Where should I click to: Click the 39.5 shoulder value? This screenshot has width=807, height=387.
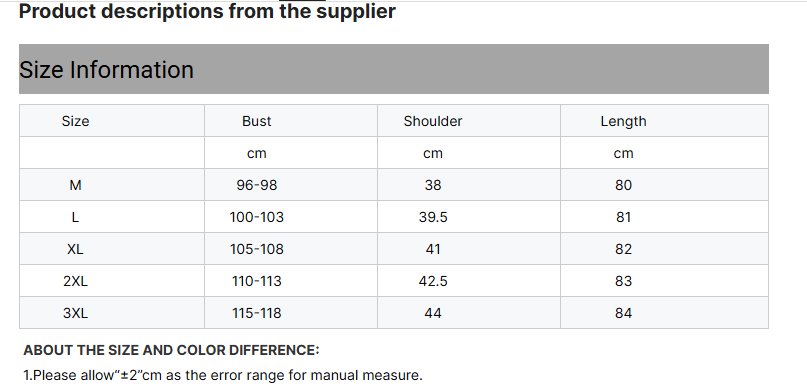coord(433,217)
